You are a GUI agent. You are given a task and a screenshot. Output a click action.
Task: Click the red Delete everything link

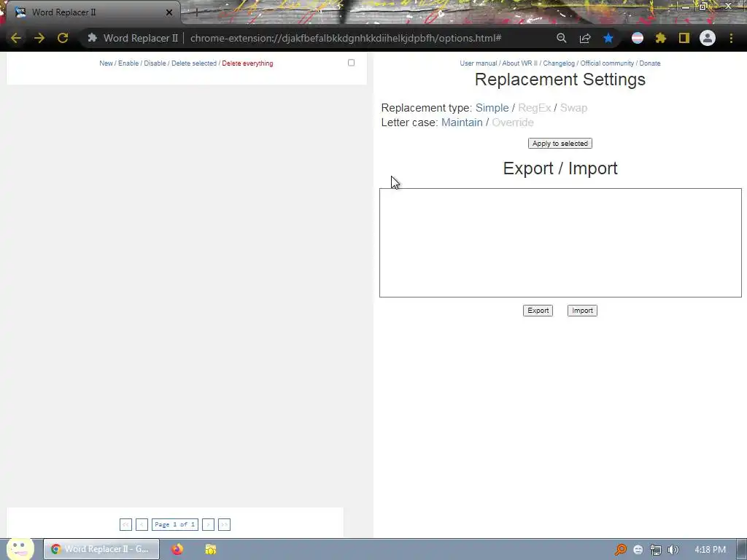coord(247,63)
